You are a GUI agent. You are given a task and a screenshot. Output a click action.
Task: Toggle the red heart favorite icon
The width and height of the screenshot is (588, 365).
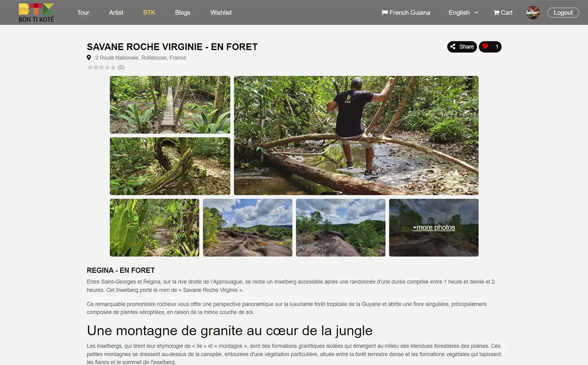485,47
